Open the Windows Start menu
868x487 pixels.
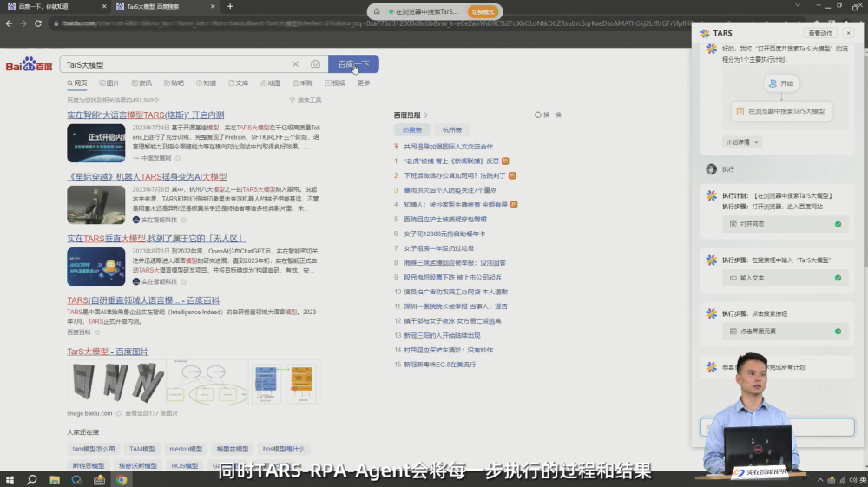10,480
